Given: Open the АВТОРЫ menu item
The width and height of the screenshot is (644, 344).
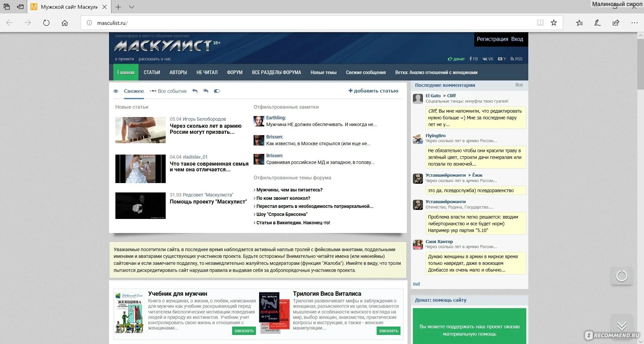Looking at the screenshot, I should click(178, 72).
